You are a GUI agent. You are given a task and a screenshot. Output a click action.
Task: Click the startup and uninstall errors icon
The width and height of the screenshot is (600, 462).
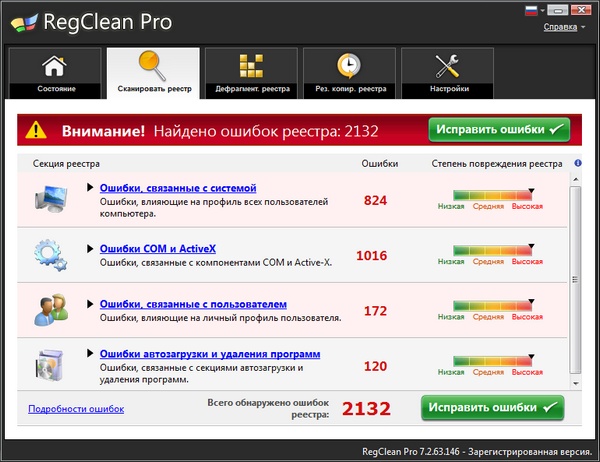click(x=48, y=364)
